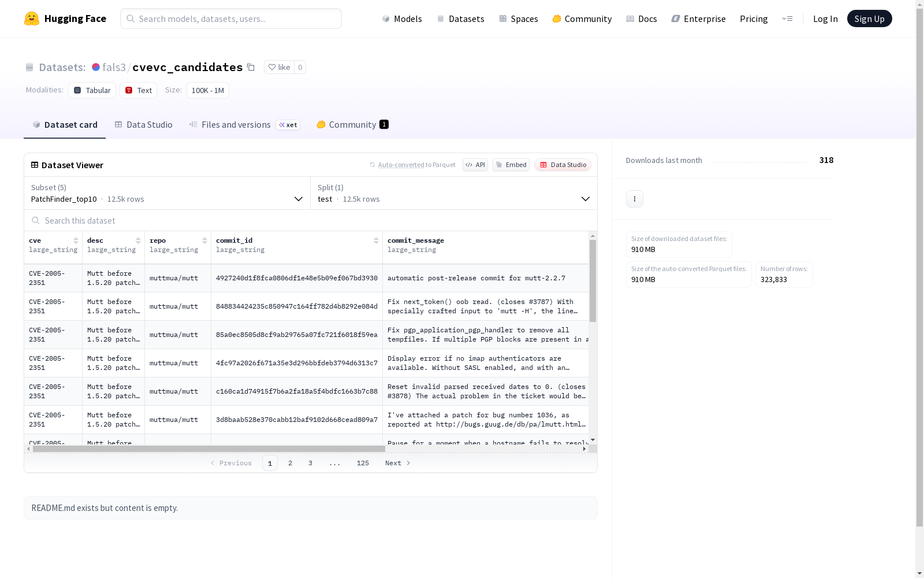Image resolution: width=924 pixels, height=578 pixels.
Task: Like the cvevc_candidates dataset
Action: (280, 67)
